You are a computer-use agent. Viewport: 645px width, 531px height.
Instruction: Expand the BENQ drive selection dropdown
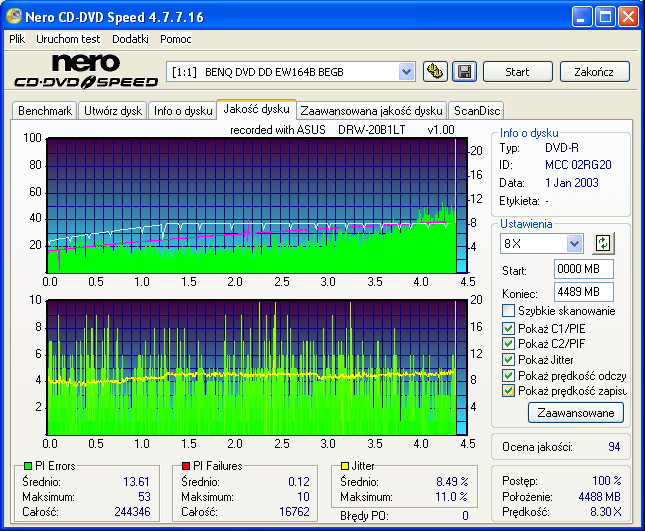tap(406, 72)
